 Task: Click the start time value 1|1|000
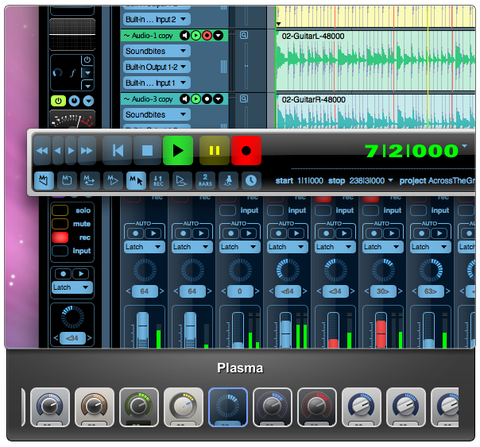(310, 181)
